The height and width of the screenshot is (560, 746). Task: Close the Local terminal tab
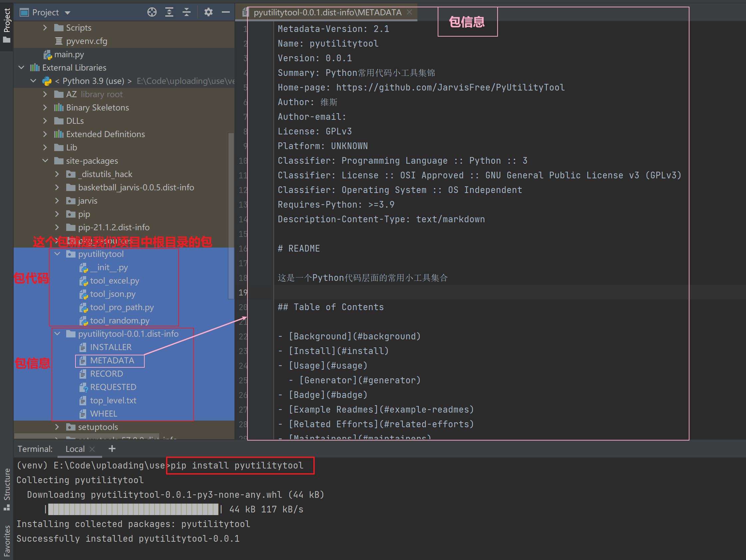[x=92, y=449]
